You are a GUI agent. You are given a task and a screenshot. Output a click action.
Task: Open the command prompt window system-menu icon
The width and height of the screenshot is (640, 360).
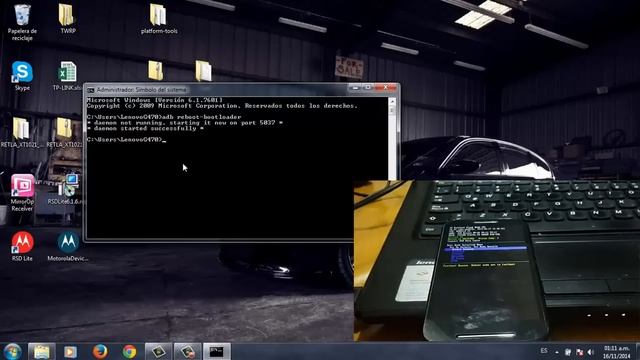91,90
